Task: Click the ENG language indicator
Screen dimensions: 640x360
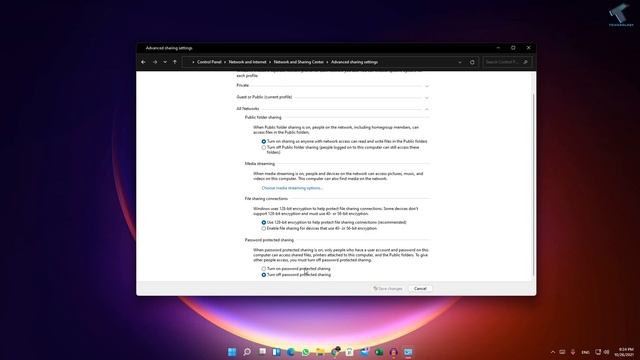Action: click(585, 352)
